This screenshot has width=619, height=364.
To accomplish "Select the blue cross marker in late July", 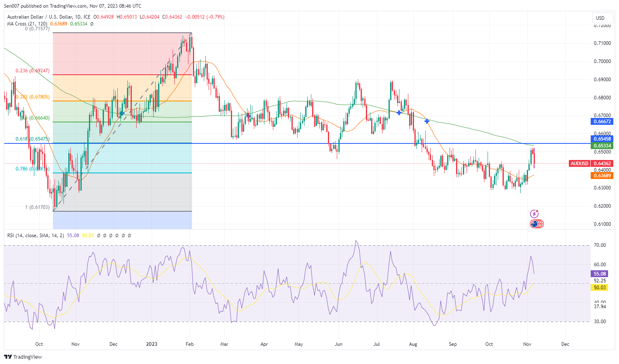I will click(399, 113).
